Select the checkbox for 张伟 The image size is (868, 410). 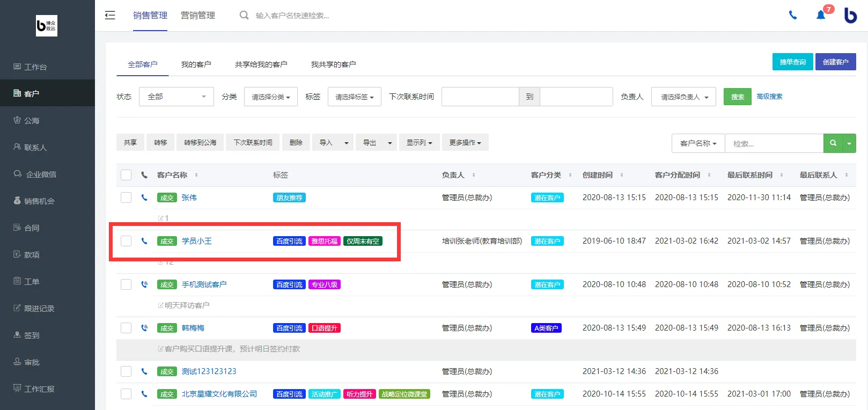tap(126, 197)
